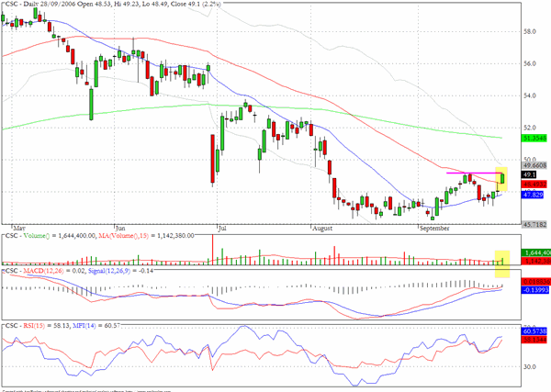Click the red 58.1344 RSI value tag

tap(535, 340)
